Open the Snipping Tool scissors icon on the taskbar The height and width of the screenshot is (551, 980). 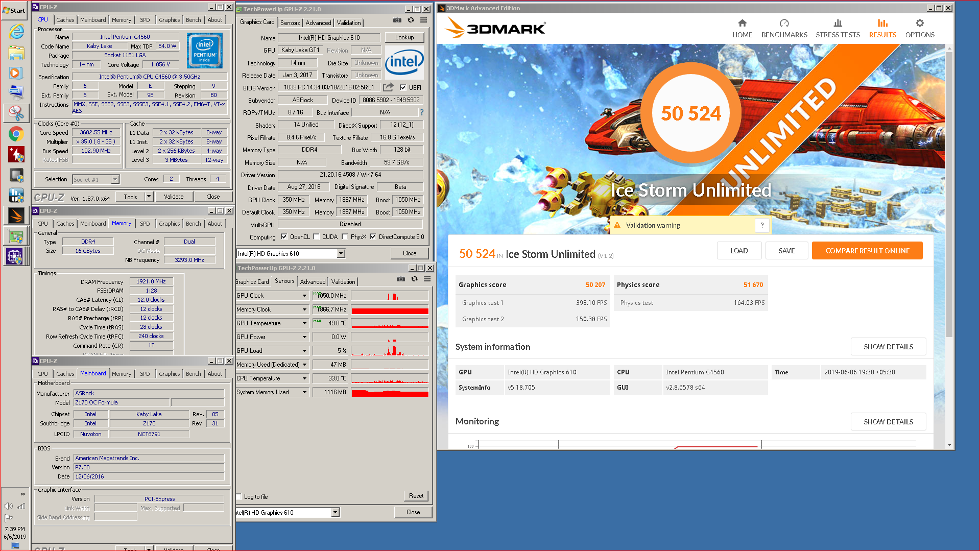tap(16, 113)
